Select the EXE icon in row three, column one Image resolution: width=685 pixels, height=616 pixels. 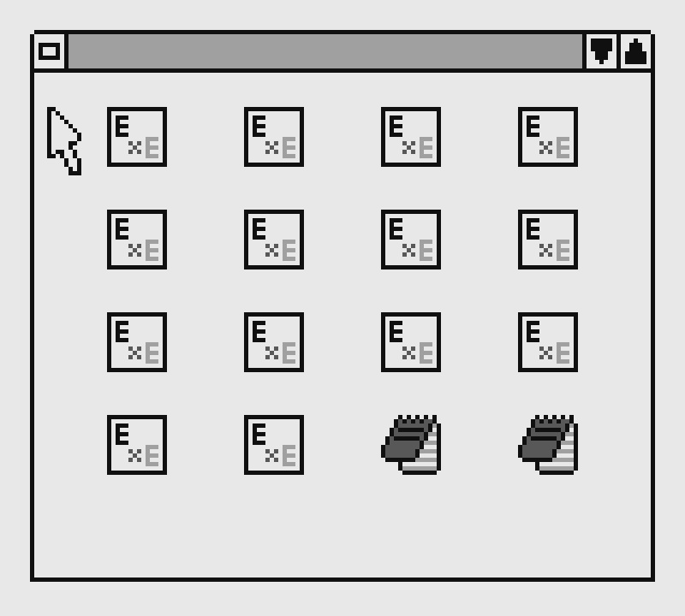click(x=137, y=342)
